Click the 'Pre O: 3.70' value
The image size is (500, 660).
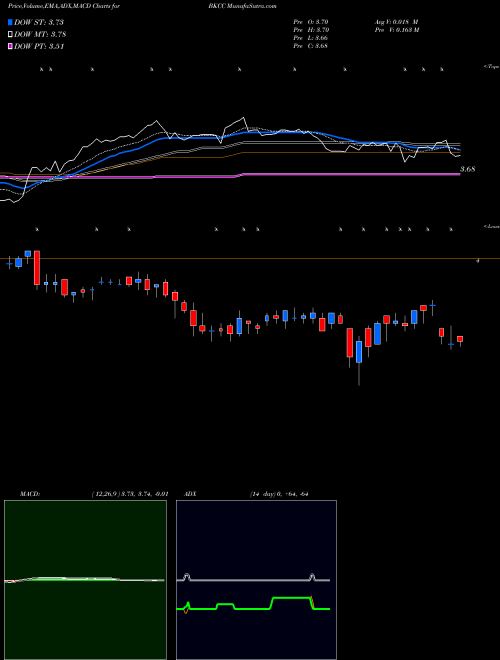click(x=311, y=22)
